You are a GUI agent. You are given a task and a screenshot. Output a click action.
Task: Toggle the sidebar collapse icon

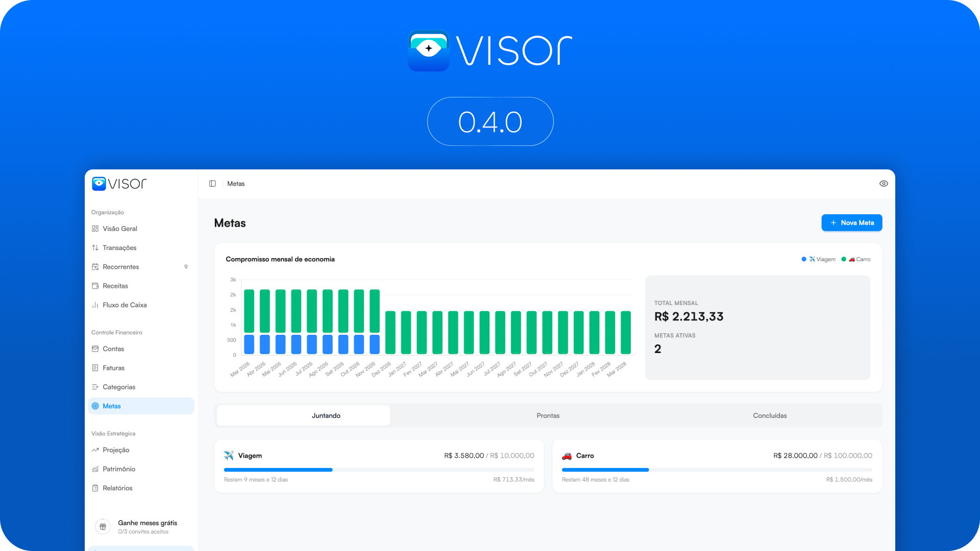pos(212,184)
